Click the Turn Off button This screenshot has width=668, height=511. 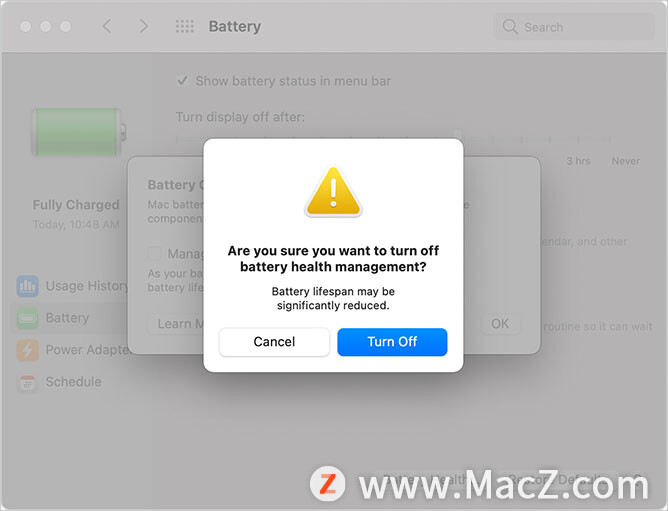(x=392, y=342)
